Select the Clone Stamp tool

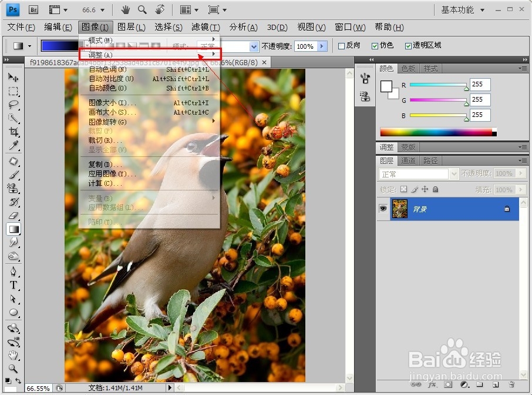click(14, 189)
